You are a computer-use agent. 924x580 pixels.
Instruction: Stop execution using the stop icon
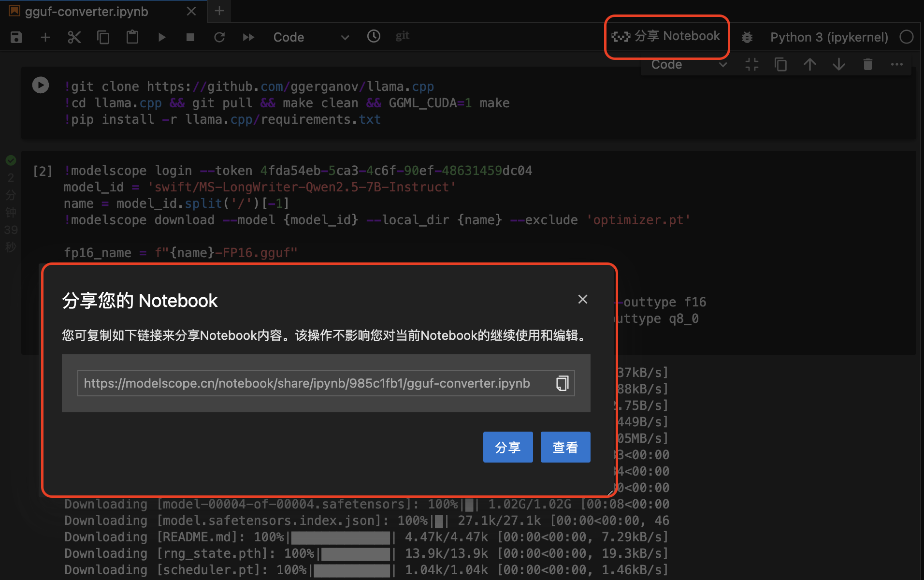(x=190, y=37)
